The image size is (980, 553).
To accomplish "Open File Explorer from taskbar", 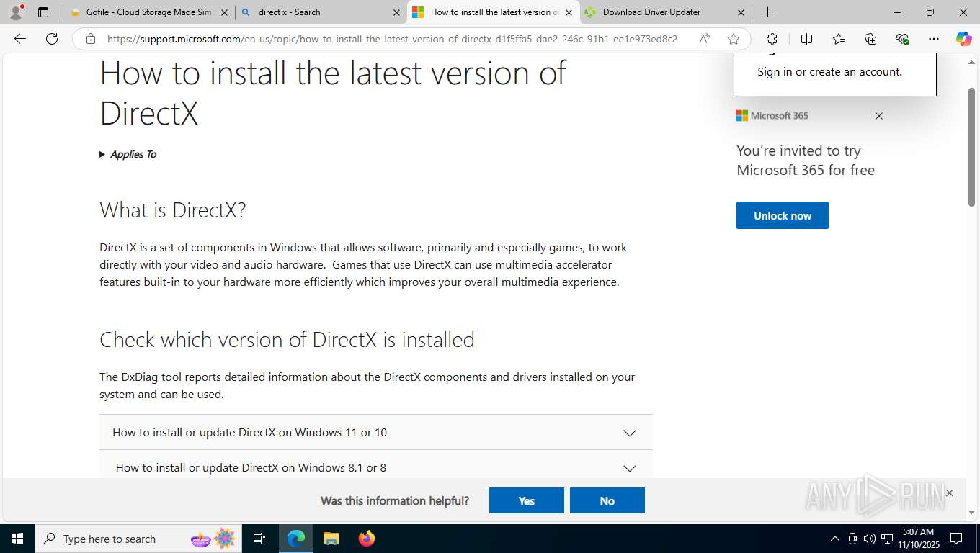I will [331, 539].
